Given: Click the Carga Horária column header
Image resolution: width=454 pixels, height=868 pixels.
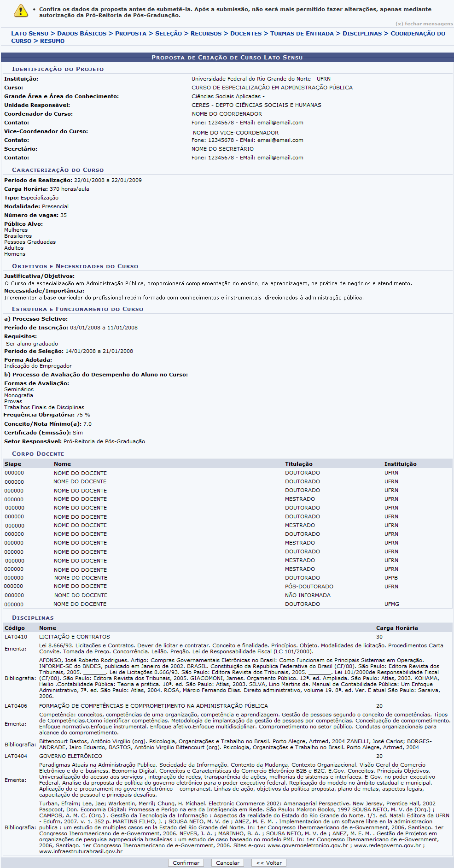Looking at the screenshot, I should (396, 628).
